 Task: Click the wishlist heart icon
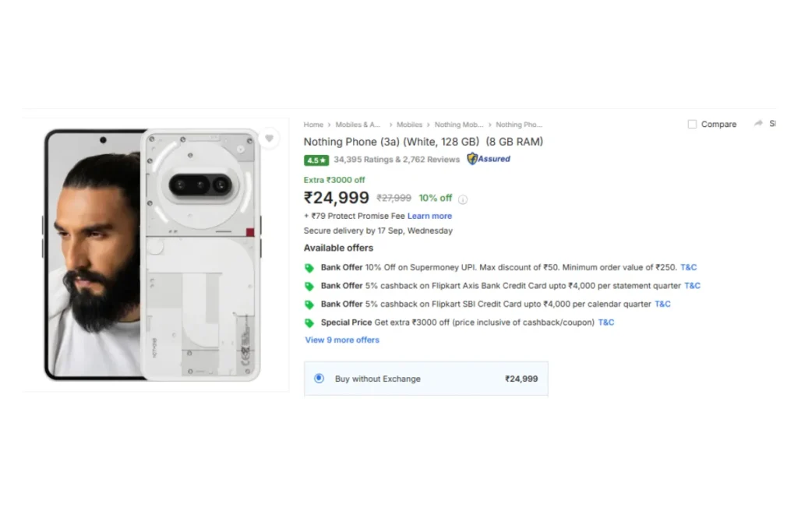click(x=269, y=139)
